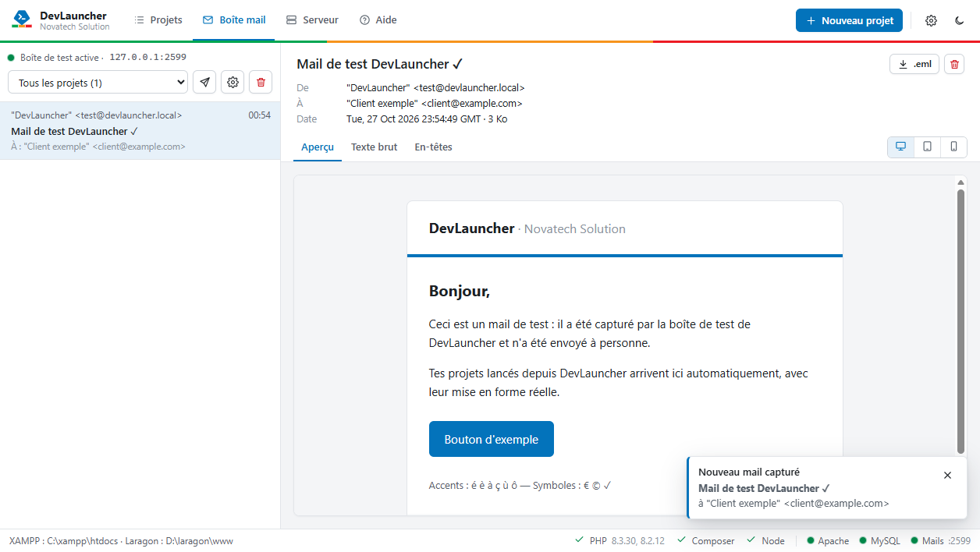Click the 'Boîte de test active' status line

97,57
